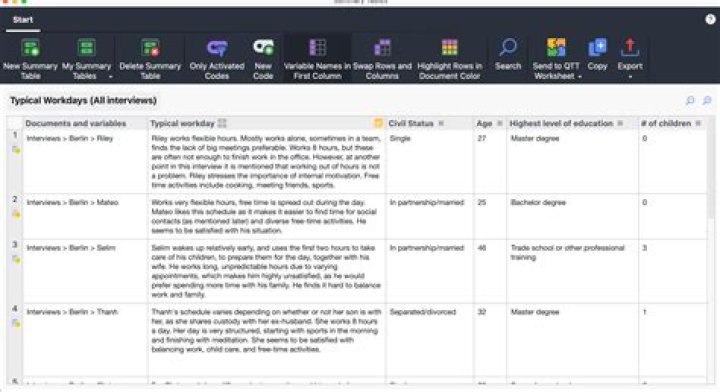720x392 pixels.
Task: Select the Documents and variables column header
Action: [85, 123]
